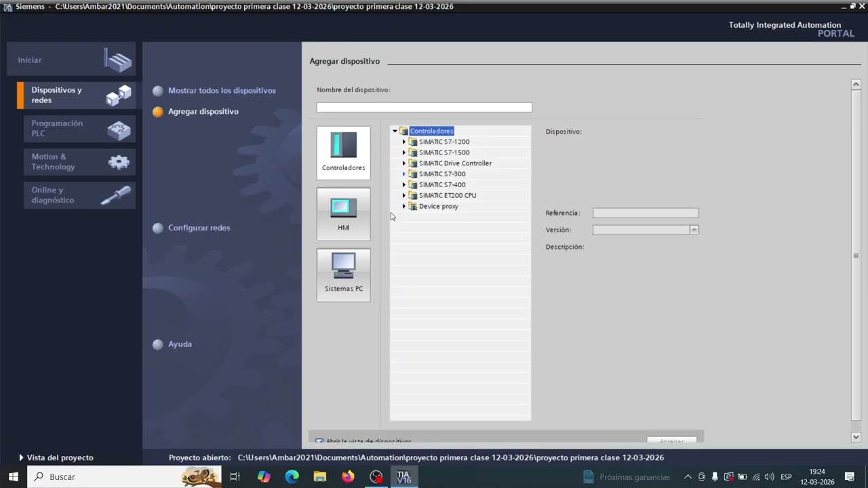Viewport: 868px width, 488px height.
Task: Select the Controladores root tree label
Action: point(431,131)
